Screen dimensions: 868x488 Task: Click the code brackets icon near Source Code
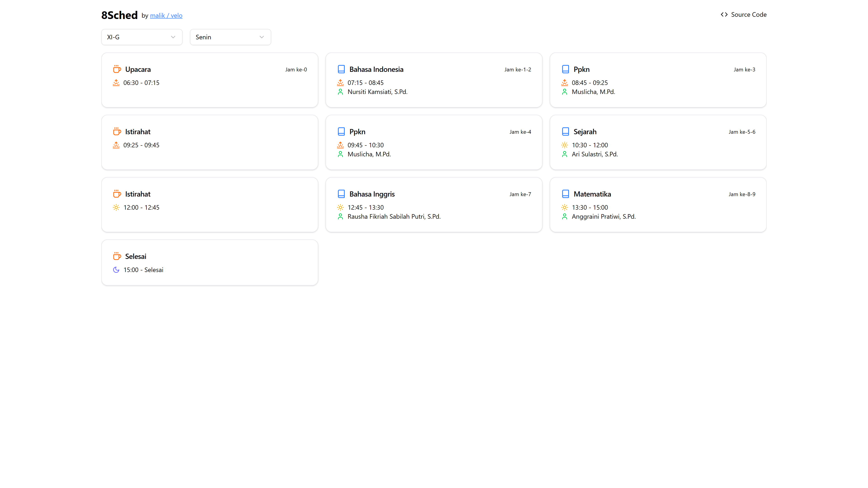click(724, 14)
